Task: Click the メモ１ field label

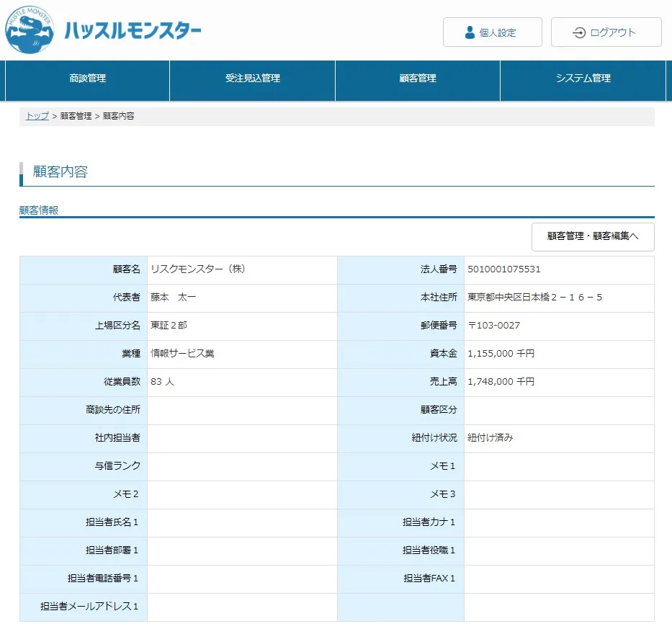Action: coord(443,465)
